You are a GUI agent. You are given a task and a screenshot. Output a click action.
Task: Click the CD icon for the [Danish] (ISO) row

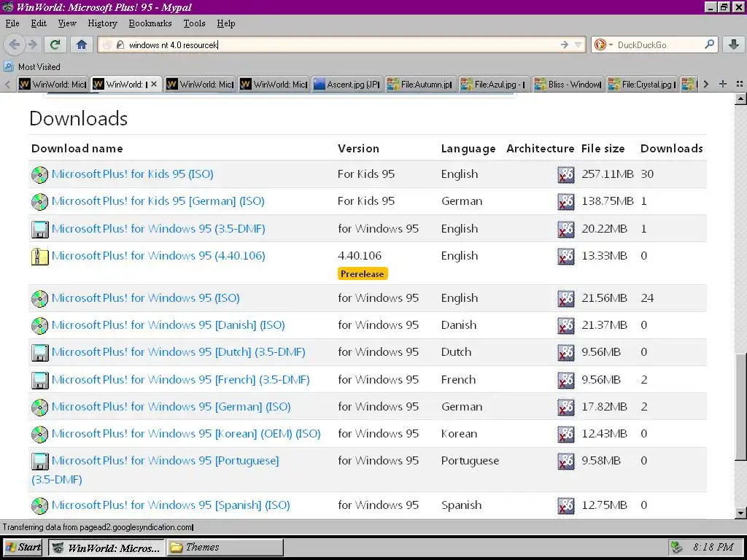click(40, 326)
